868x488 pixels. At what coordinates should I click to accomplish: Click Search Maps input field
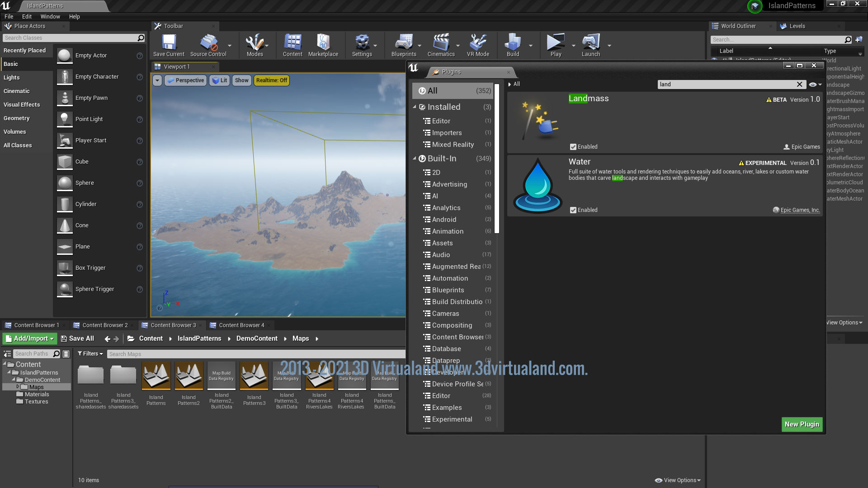point(256,354)
